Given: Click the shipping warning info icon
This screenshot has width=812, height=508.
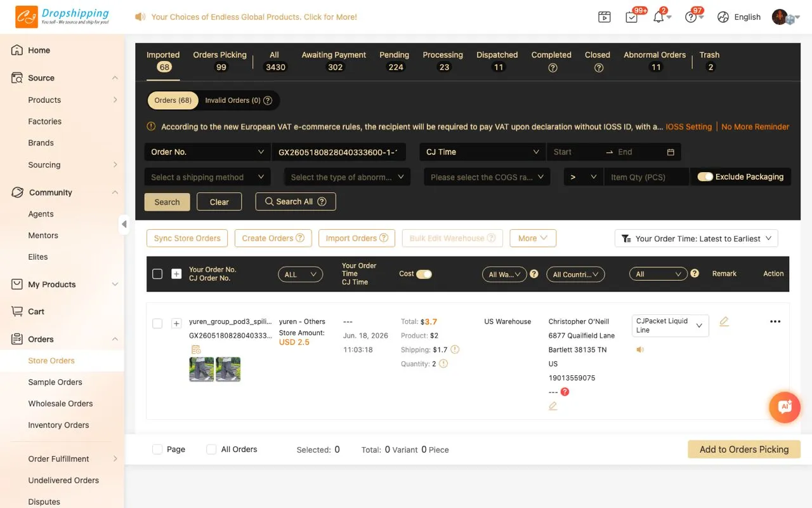Looking at the screenshot, I should pos(455,350).
